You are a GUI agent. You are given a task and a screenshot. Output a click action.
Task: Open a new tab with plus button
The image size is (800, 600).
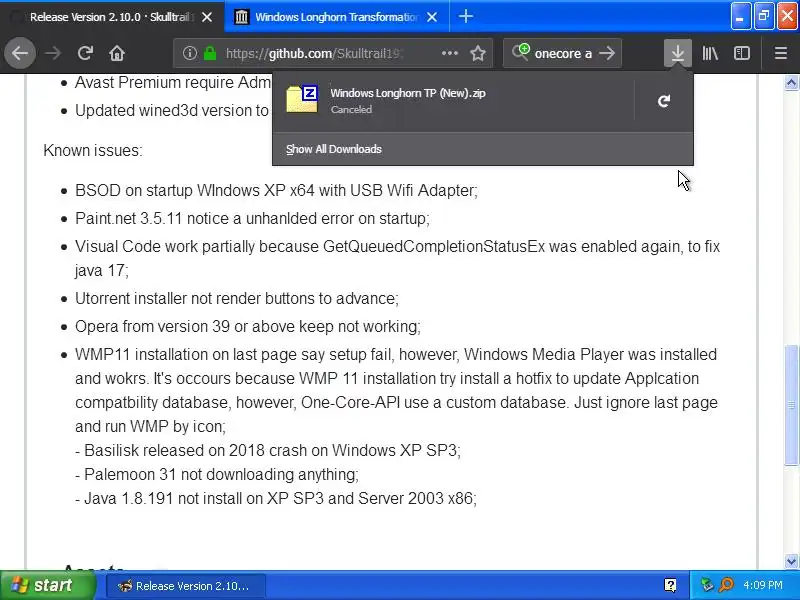(x=465, y=16)
